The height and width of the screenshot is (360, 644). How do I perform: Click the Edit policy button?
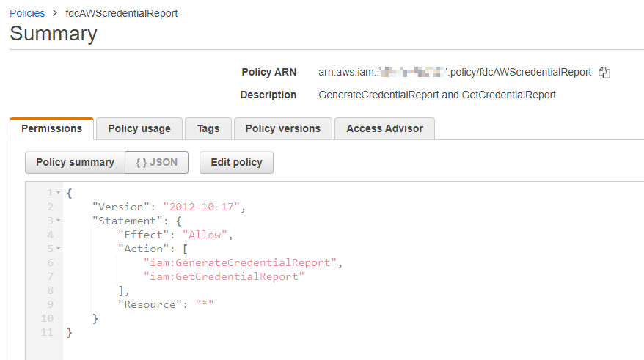[236, 162]
